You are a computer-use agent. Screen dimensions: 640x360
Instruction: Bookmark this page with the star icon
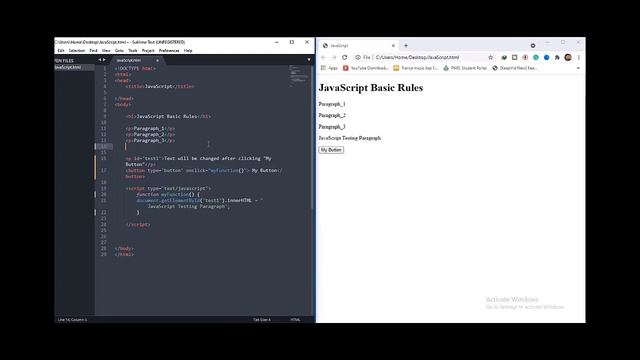(x=491, y=58)
